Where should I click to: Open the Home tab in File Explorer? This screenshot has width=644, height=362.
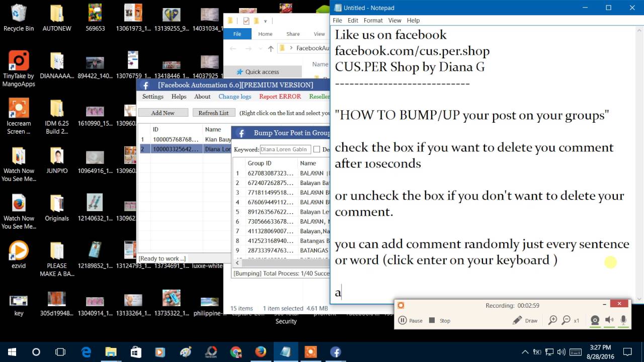(265, 34)
